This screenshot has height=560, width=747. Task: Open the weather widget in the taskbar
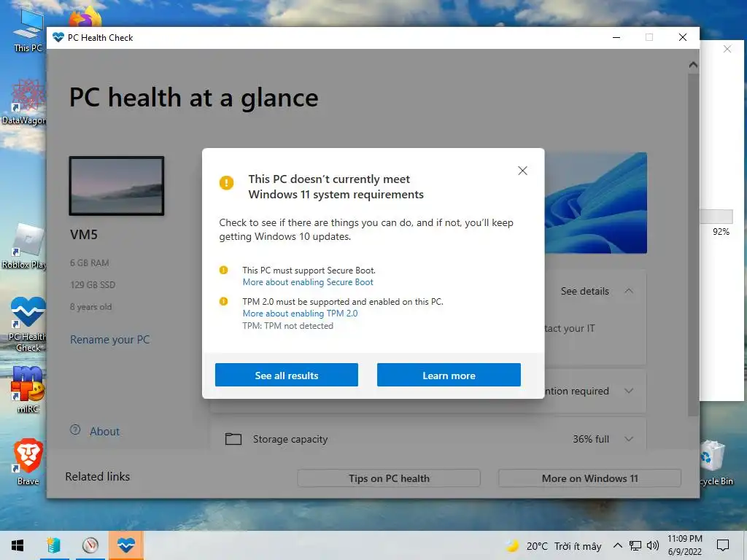pyautogui.click(x=554, y=546)
